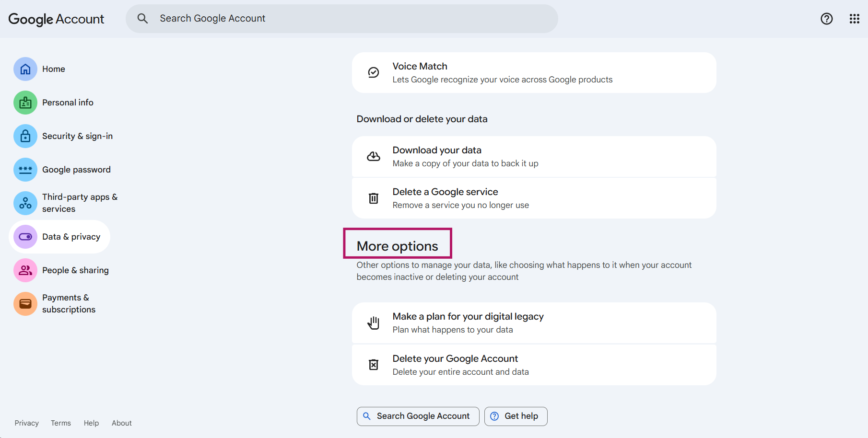Click the Google password asterisk icon
This screenshot has width=868, height=438.
tap(25, 170)
